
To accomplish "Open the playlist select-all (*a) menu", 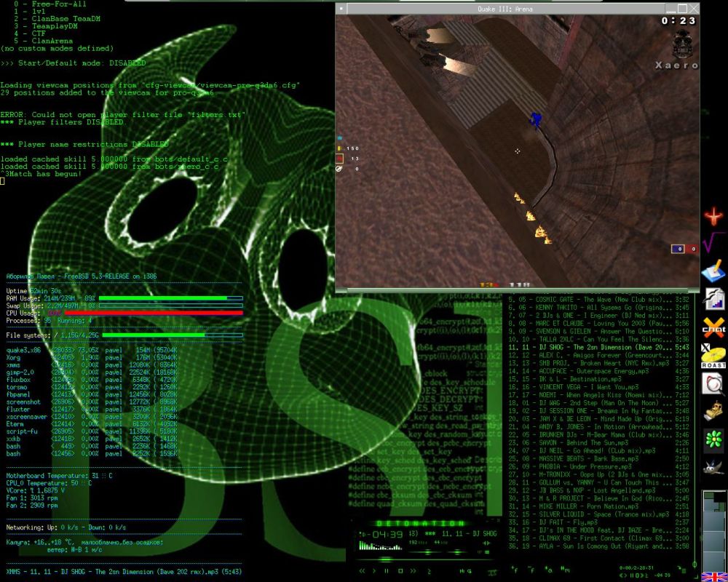I will pos(549,570).
